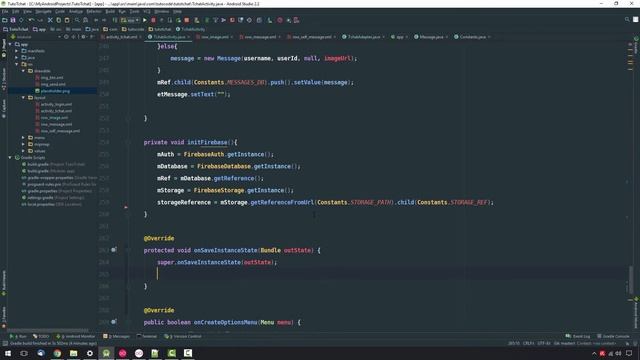Collapse the app module tree node

10,44
